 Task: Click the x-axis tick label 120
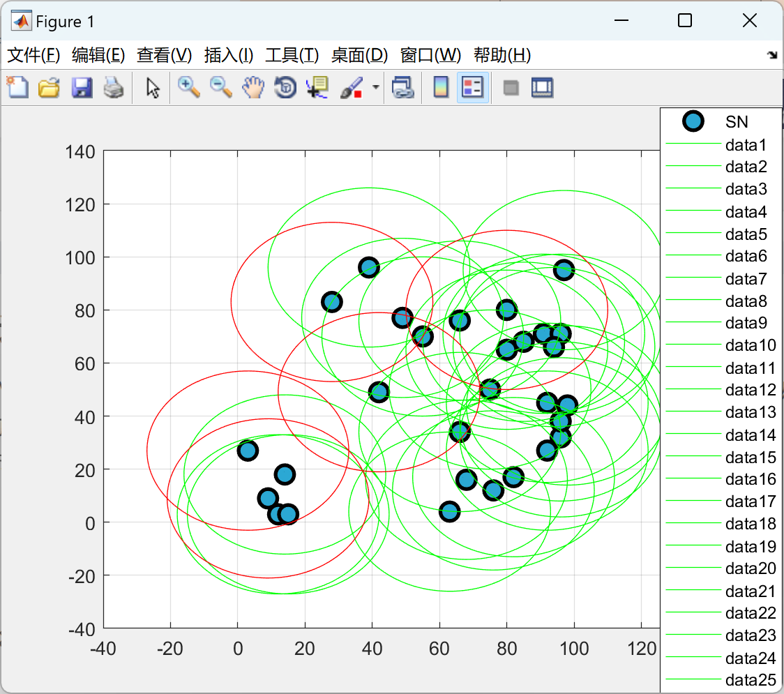point(642,649)
